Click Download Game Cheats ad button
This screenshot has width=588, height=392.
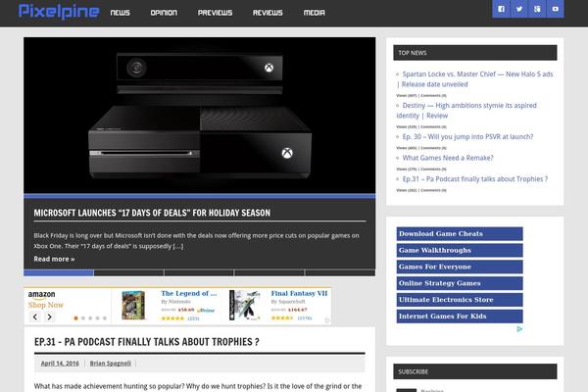tap(460, 233)
